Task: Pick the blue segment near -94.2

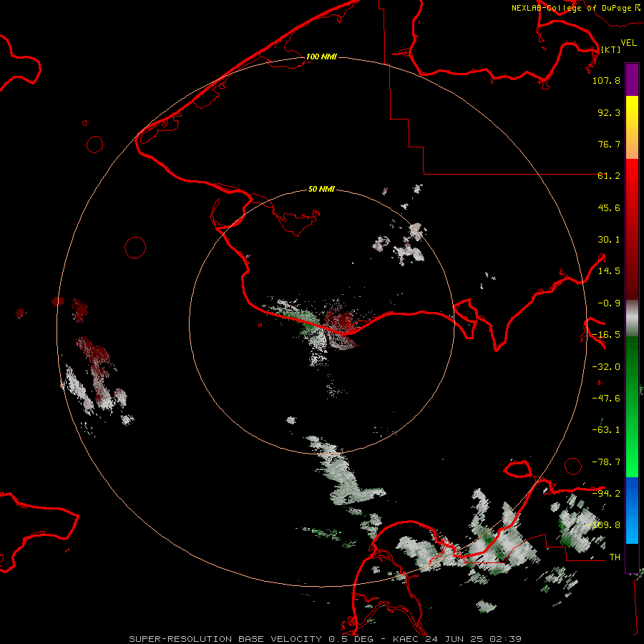Action: point(632,510)
